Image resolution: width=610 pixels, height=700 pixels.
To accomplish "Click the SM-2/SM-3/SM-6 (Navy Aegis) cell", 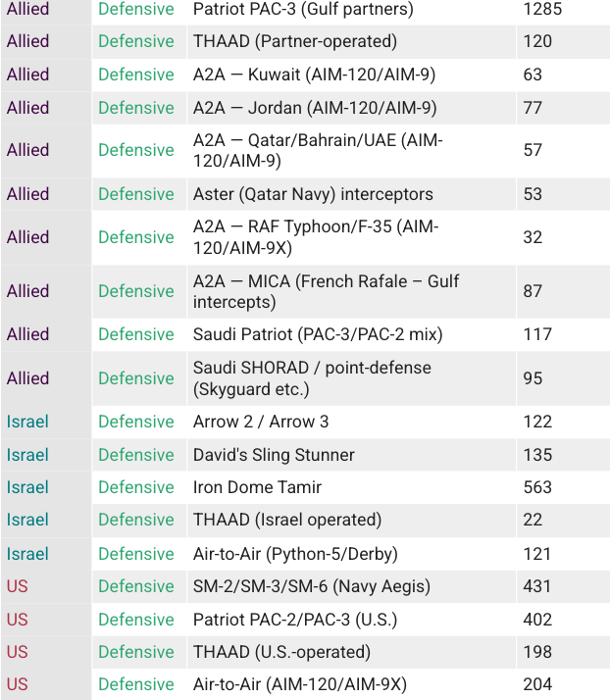I will [311, 586].
